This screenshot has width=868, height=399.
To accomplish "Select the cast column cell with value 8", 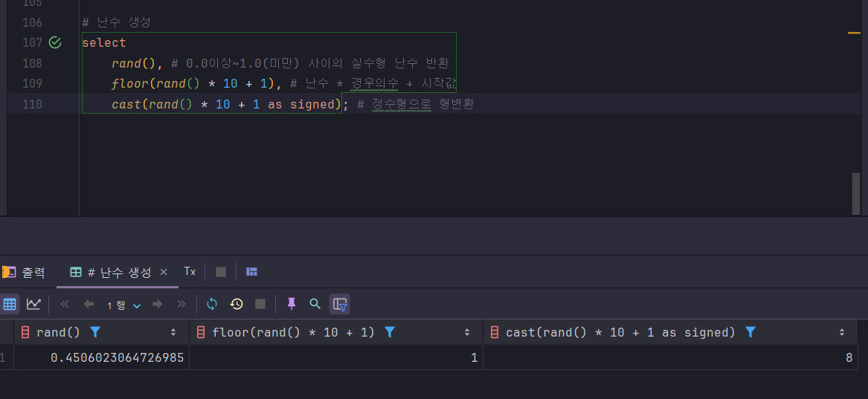I will 670,357.
